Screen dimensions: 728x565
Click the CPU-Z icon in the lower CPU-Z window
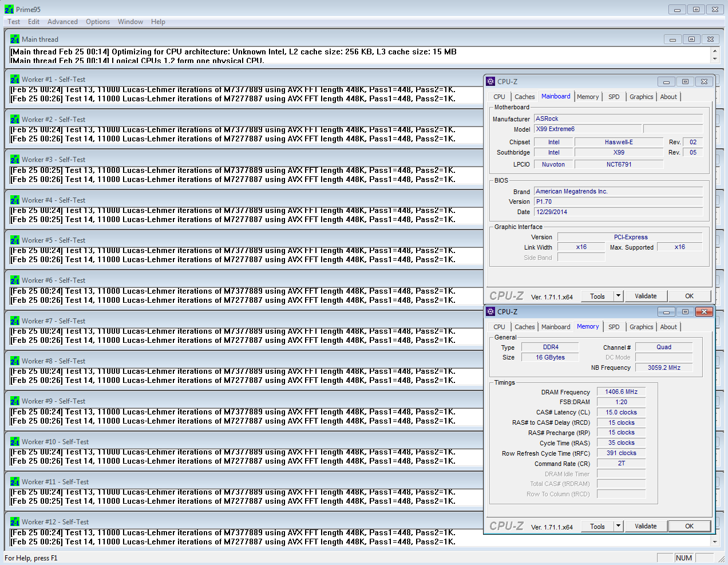(x=490, y=311)
